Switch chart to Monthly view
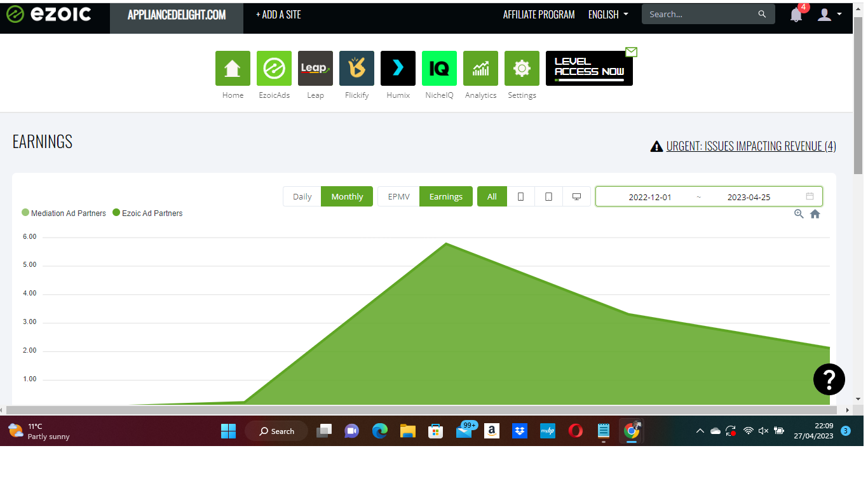 pos(347,196)
